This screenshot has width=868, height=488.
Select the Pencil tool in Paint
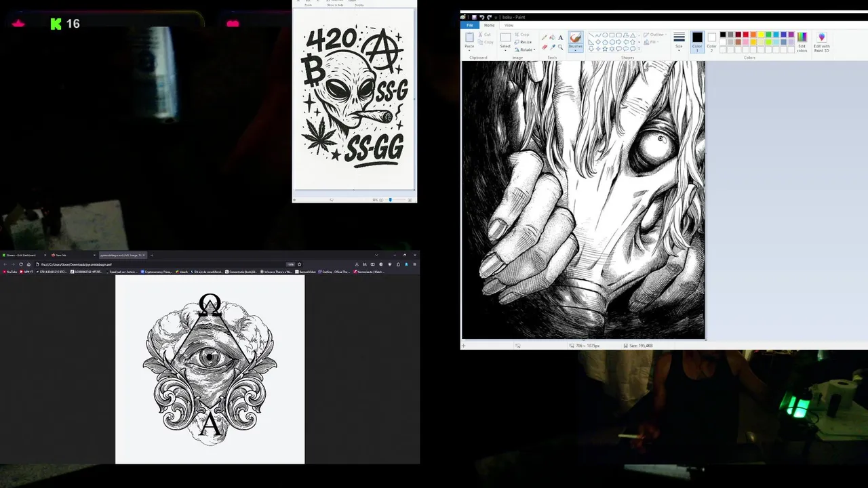coord(544,37)
